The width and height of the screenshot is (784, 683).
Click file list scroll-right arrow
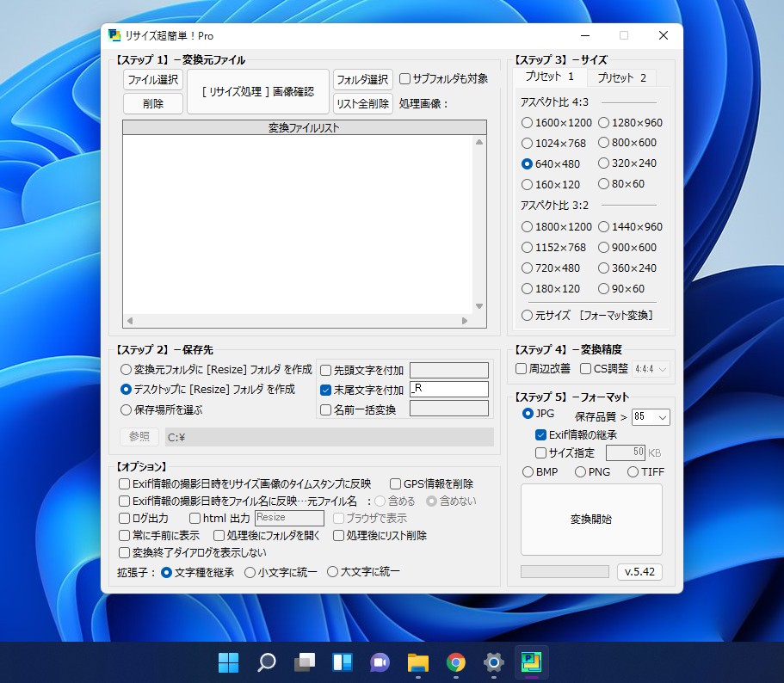tap(465, 321)
